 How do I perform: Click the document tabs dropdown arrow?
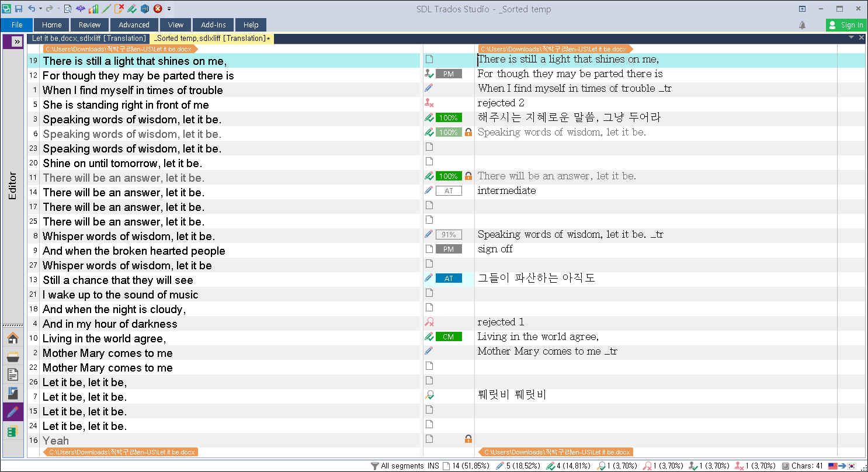pos(852,37)
